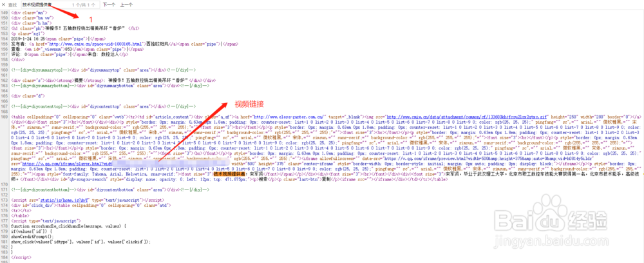This screenshot has width=644, height=263.
Task: Click the show_click(values['idtype'] line
Action: coord(80,242)
